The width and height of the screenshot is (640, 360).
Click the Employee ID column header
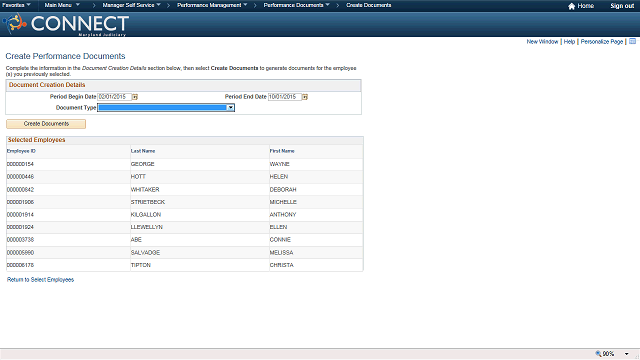pyautogui.click(x=21, y=151)
